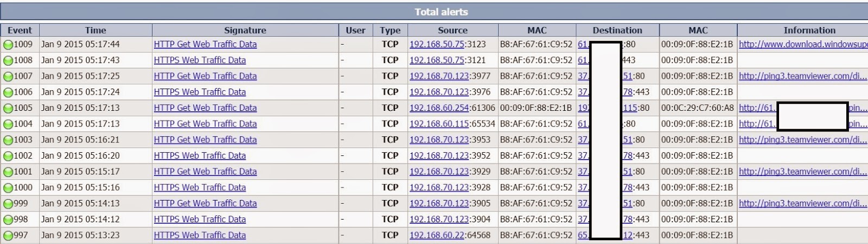This screenshot has width=868, height=244.
Task: Click green status icon for event 999
Action: tap(8, 204)
